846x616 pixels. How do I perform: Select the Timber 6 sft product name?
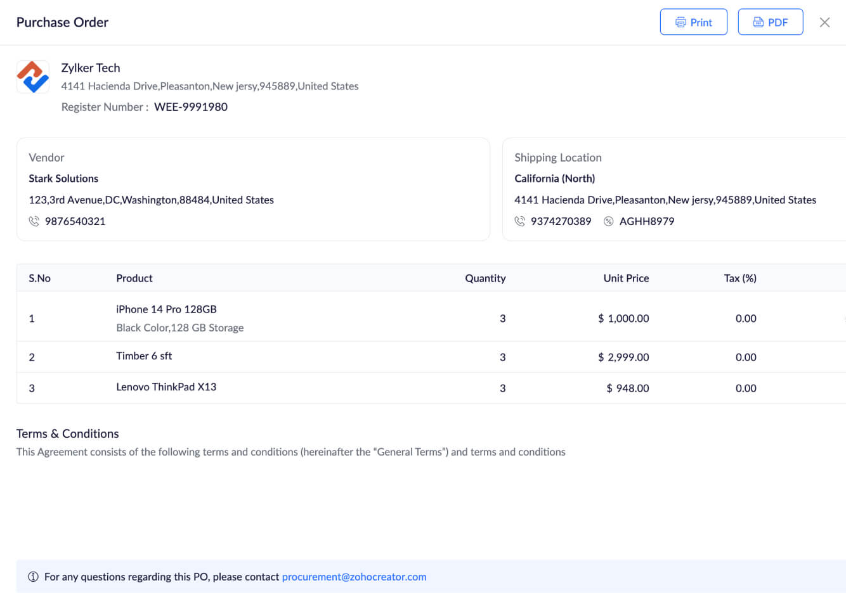point(144,356)
